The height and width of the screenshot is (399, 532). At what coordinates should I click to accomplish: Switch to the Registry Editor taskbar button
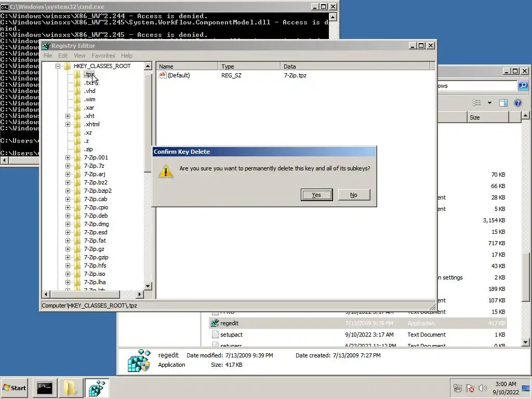pyautogui.click(x=97, y=388)
